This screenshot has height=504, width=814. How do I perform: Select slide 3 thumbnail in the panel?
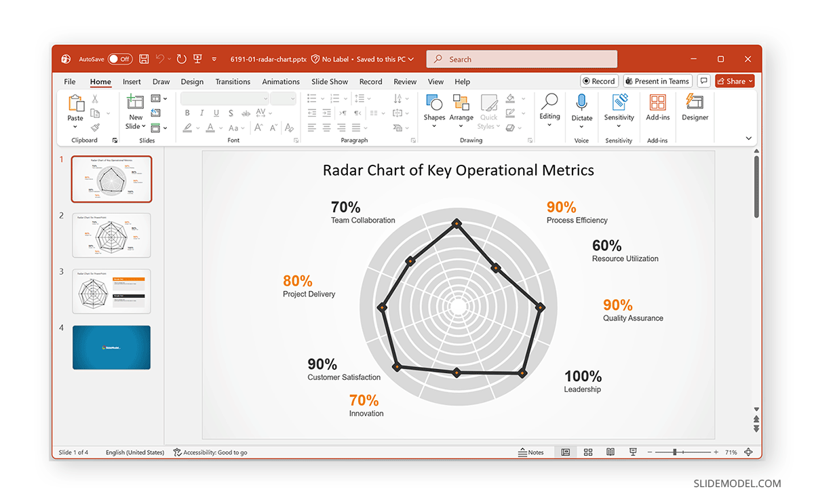pyautogui.click(x=111, y=291)
